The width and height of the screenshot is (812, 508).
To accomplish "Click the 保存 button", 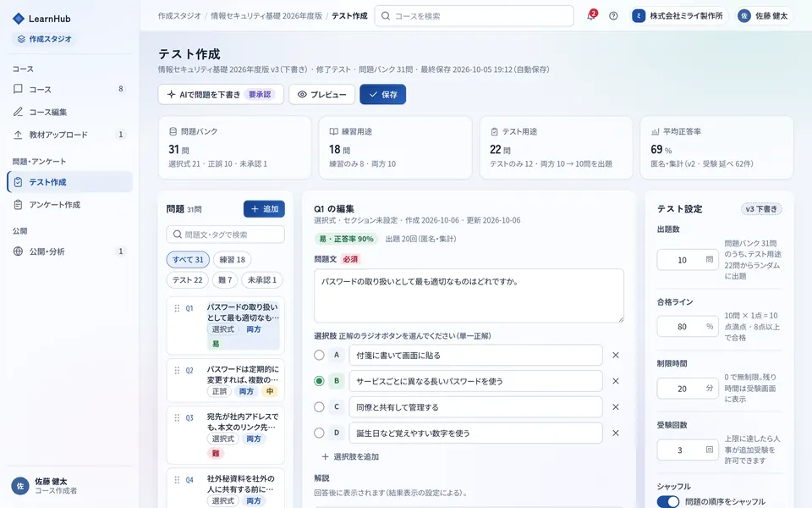I will click(x=382, y=94).
